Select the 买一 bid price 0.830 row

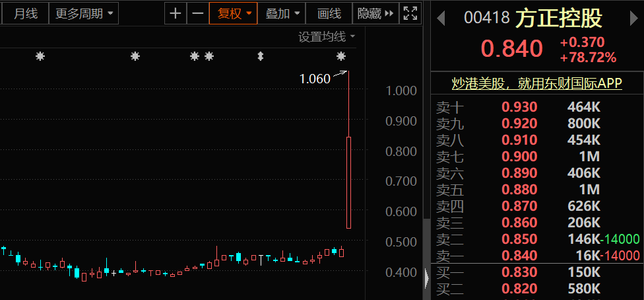click(537, 272)
